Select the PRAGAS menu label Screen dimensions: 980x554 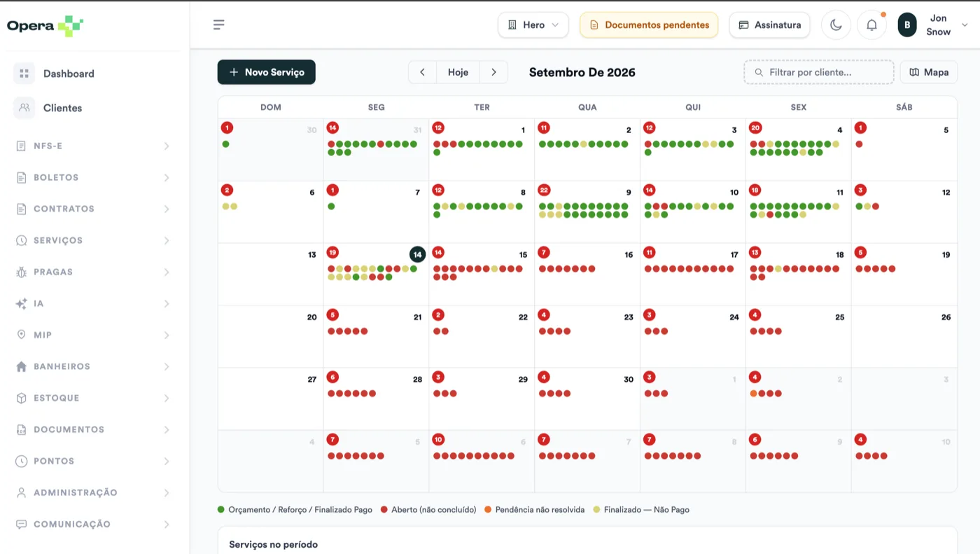[x=53, y=272]
